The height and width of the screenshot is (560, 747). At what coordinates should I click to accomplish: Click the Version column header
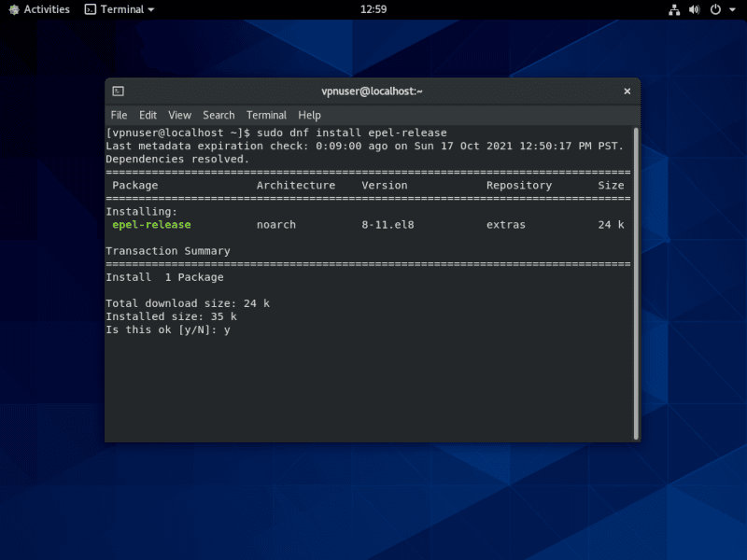tap(385, 185)
